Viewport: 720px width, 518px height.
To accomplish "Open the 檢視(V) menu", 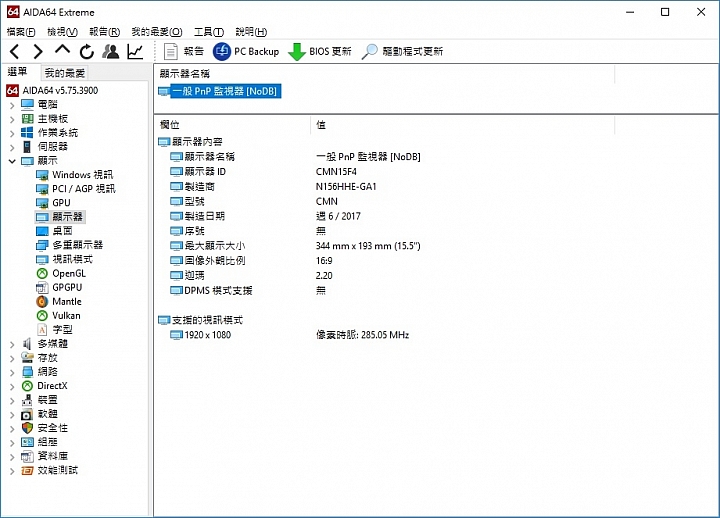I will point(62,32).
